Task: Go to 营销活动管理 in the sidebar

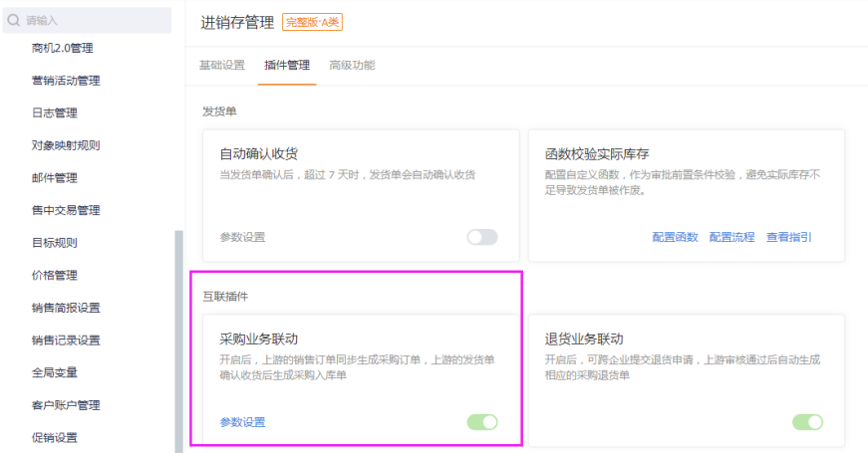Action: click(66, 81)
